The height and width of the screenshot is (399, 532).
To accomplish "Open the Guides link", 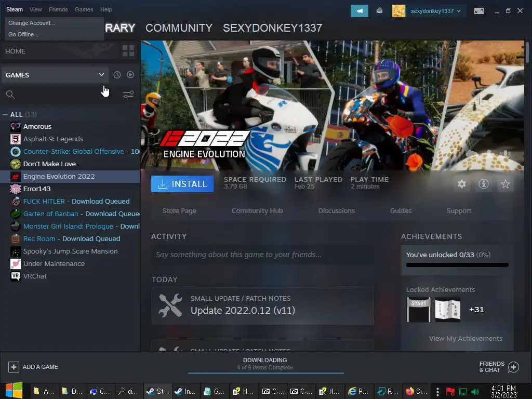I will point(401,211).
